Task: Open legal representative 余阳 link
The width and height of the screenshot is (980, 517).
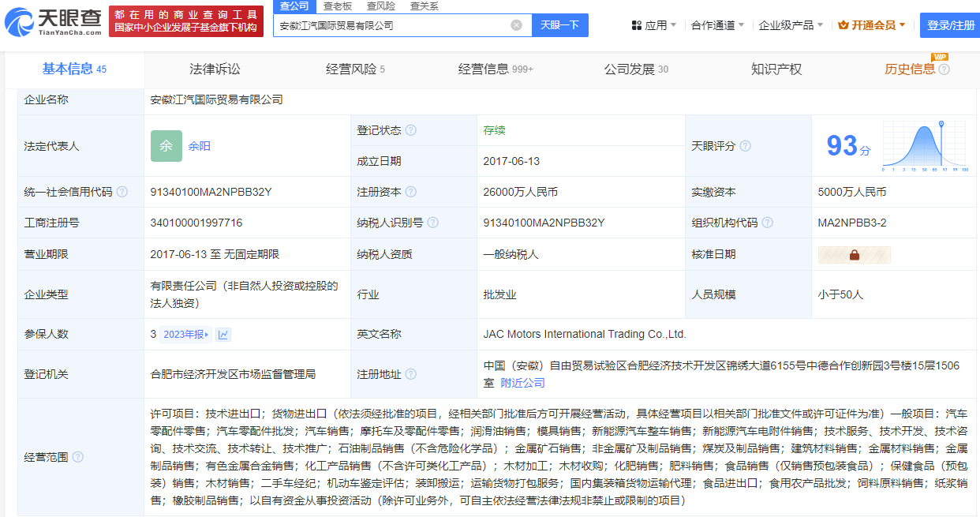Action: pos(199,146)
